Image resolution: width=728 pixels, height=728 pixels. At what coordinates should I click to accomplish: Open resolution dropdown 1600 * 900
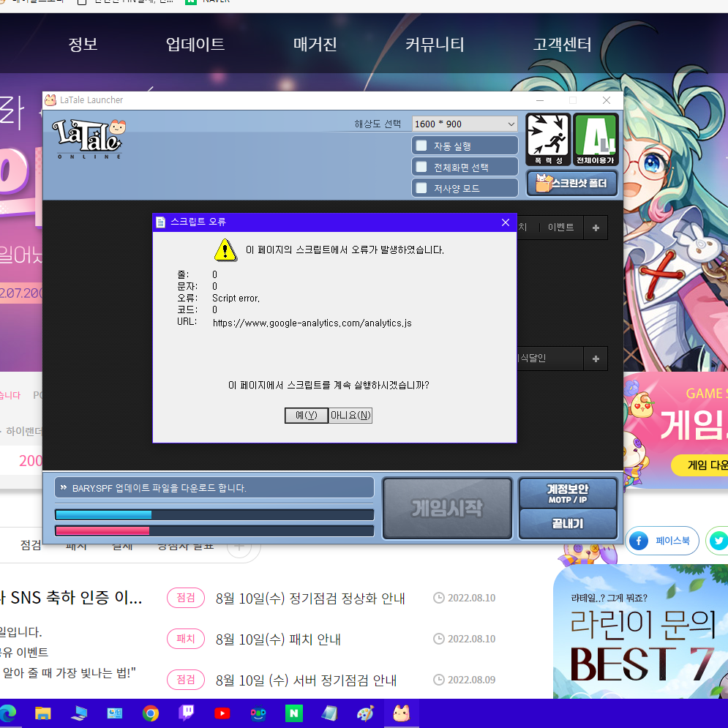[465, 124]
